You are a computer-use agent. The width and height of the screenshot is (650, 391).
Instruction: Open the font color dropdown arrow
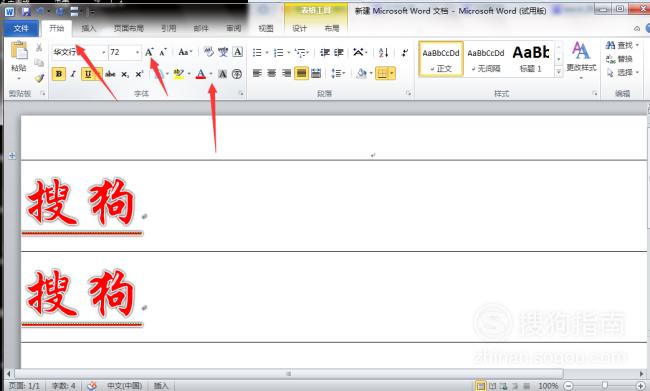(x=211, y=74)
